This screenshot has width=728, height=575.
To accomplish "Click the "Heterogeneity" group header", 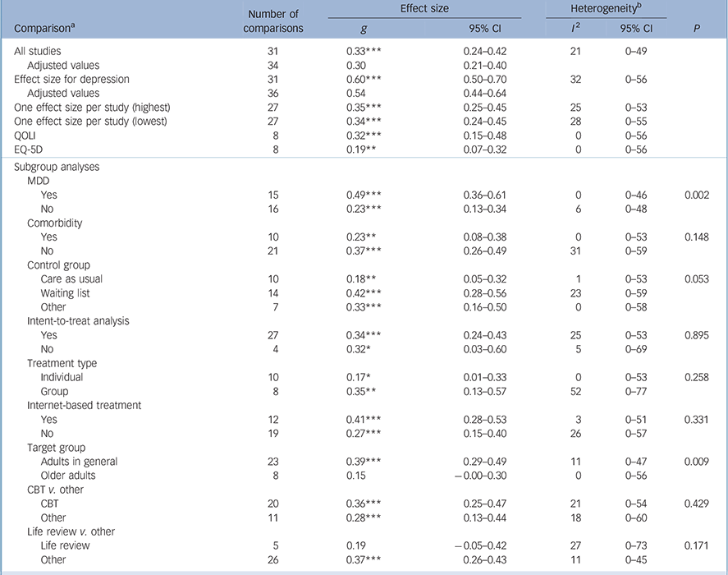I will (x=606, y=7).
